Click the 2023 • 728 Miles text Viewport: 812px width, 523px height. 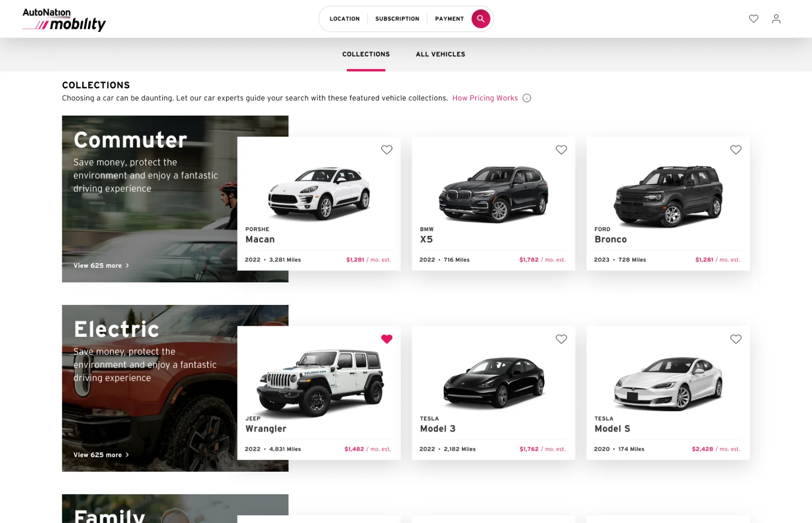tap(620, 260)
